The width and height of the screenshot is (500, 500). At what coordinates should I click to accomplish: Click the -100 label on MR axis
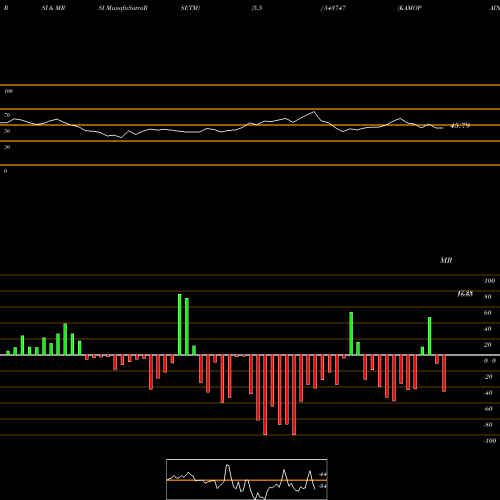point(489,441)
